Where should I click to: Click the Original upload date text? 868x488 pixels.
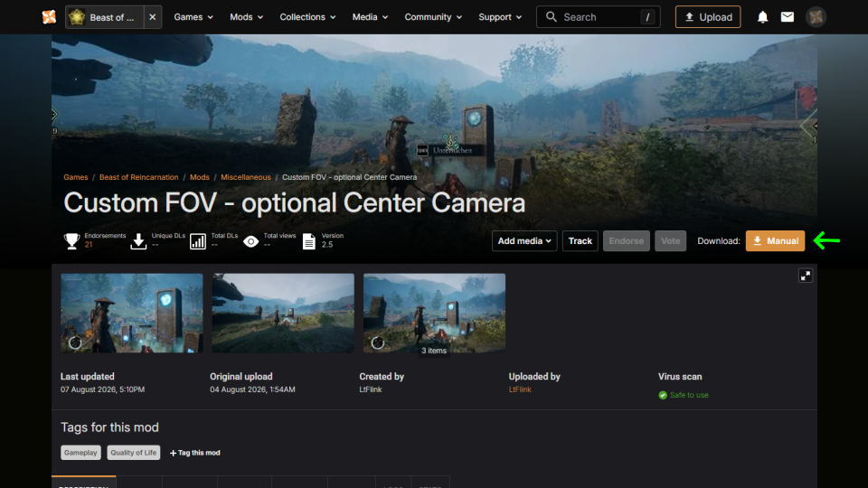252,389
